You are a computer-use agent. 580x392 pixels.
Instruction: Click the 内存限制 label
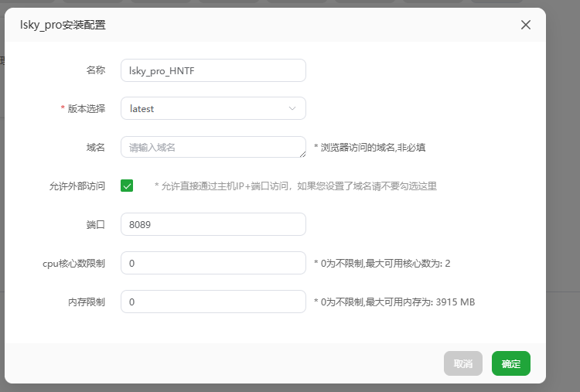pyautogui.click(x=87, y=302)
